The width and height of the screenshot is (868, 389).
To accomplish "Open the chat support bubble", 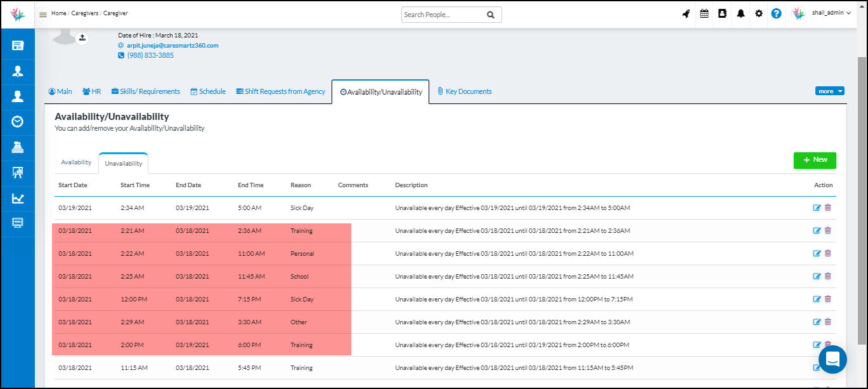I will coord(832,360).
